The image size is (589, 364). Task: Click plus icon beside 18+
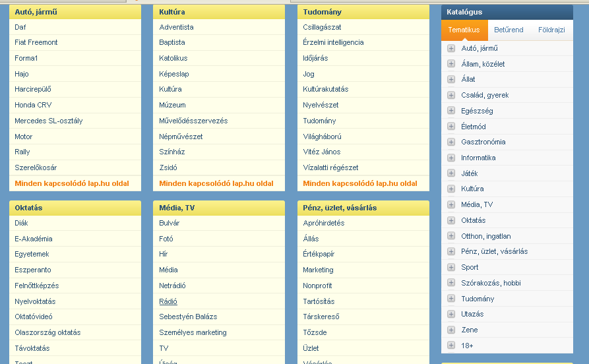click(451, 346)
